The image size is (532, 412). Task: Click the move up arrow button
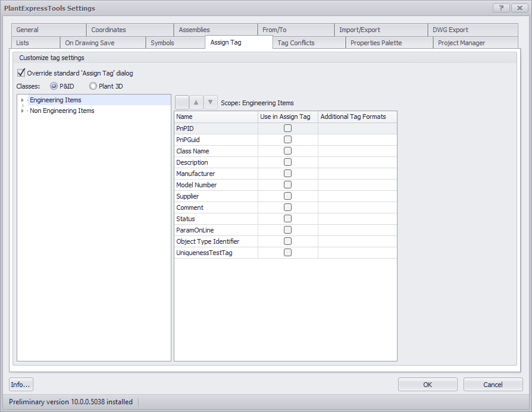coord(196,102)
